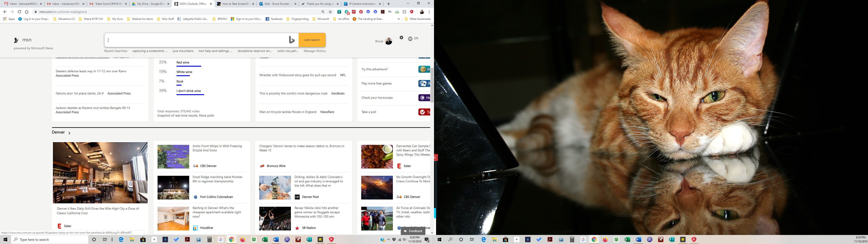868x244 pixels.
Task: Open Sticky Notes from the second monitor taskbar
Action: 683,240
